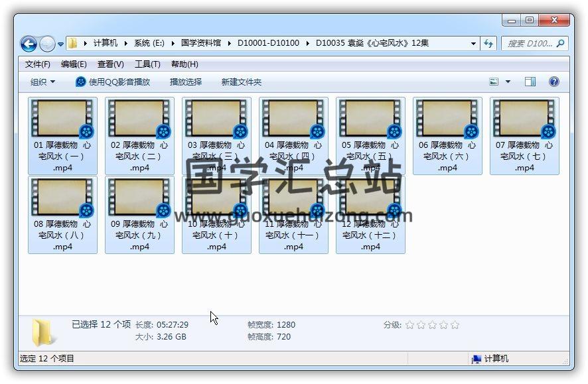Click the Forward navigation arrow button

[x=47, y=44]
